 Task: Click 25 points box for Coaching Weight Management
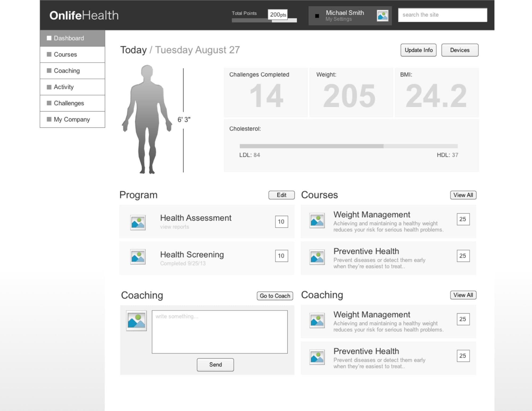pos(463,319)
